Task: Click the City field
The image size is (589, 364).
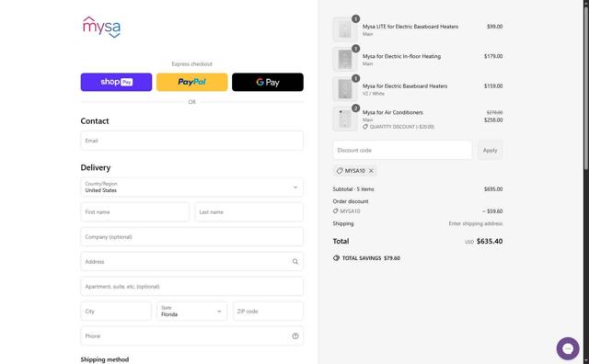Action: tap(116, 311)
